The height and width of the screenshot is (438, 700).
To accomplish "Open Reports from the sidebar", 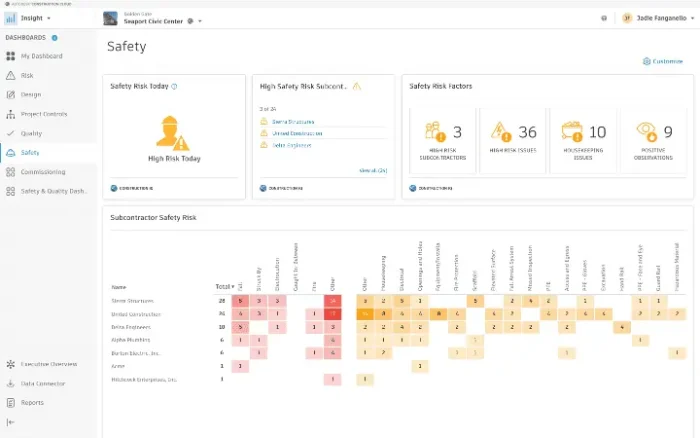I will [32, 402].
